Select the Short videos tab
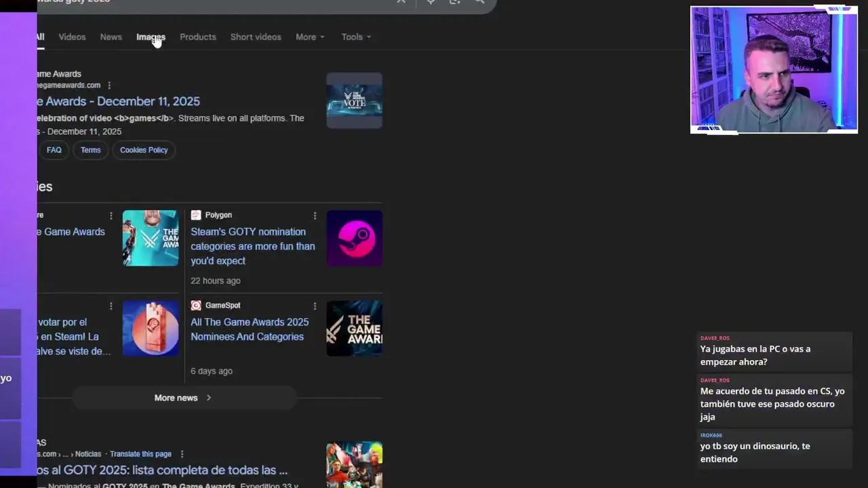 click(x=256, y=37)
